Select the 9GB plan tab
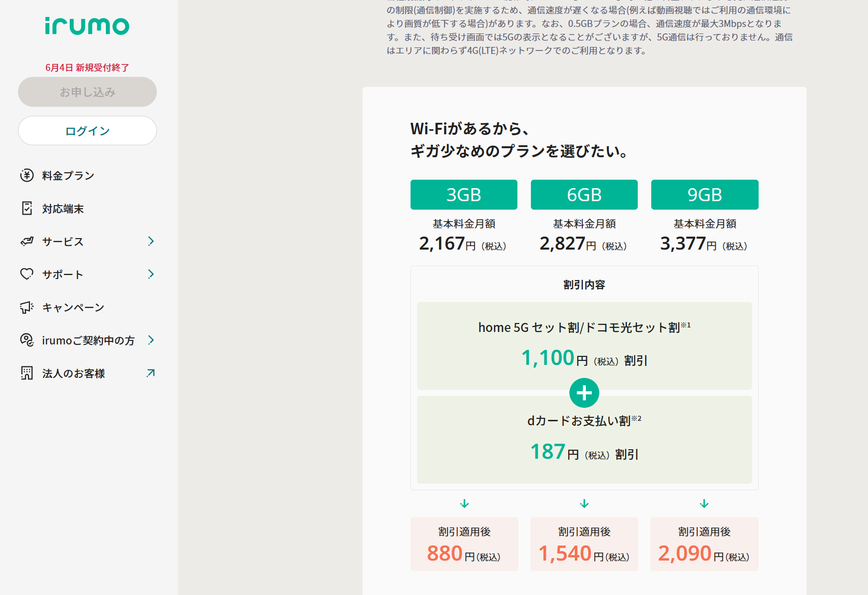Image resolution: width=868 pixels, height=595 pixels. (704, 194)
